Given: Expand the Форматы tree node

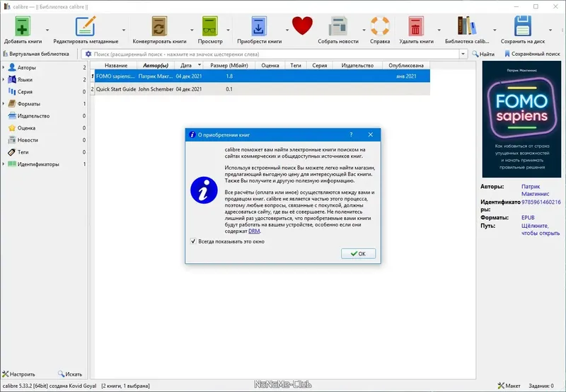Looking at the screenshot, I should [x=4, y=103].
